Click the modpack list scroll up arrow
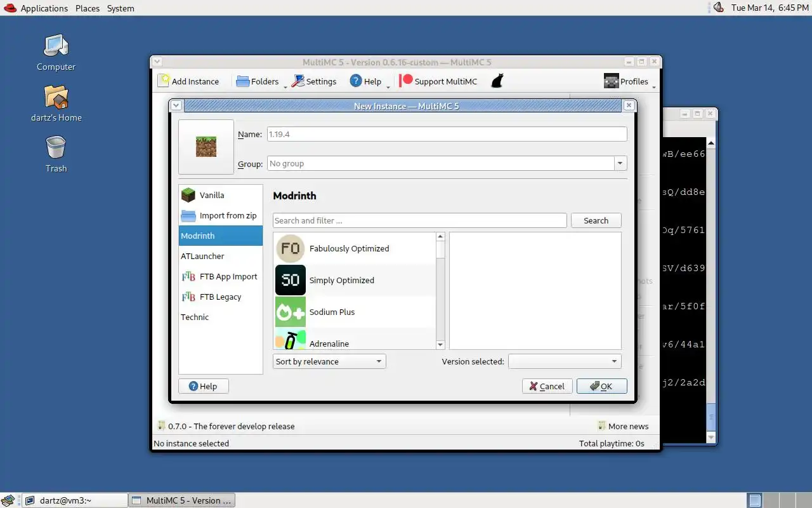 (x=440, y=237)
